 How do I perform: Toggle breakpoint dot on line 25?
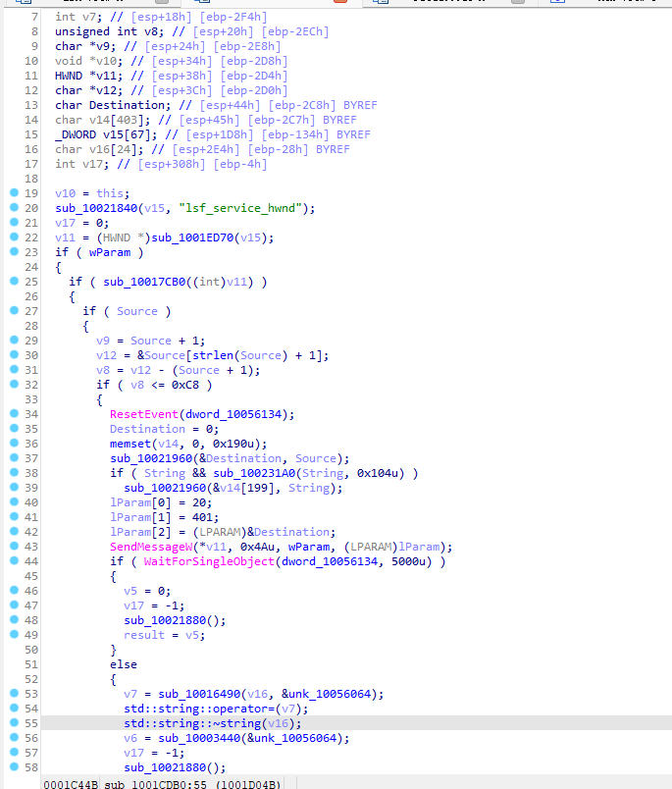(14, 282)
